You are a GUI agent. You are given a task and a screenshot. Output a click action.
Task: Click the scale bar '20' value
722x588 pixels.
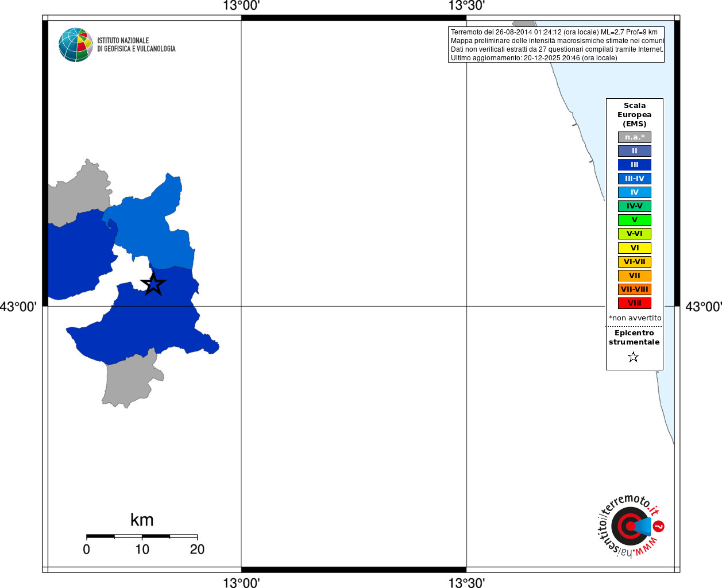click(197, 550)
